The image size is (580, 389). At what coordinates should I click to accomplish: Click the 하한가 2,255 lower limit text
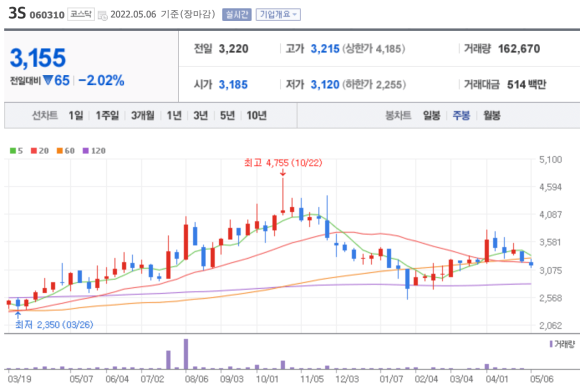(x=374, y=85)
